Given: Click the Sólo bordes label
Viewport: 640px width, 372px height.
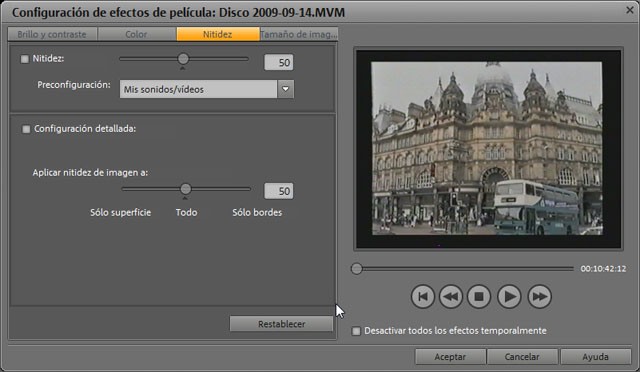Looking at the screenshot, I should (257, 212).
